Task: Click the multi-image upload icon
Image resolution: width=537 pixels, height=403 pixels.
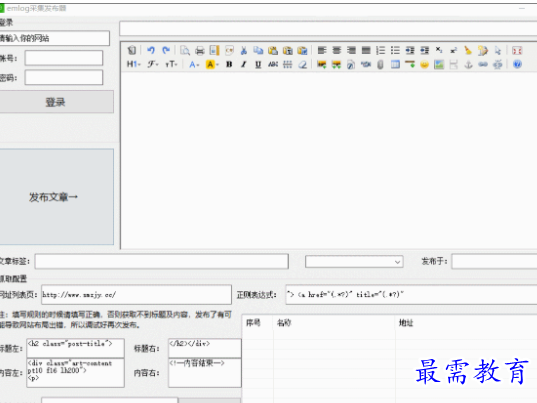Action: [x=336, y=64]
